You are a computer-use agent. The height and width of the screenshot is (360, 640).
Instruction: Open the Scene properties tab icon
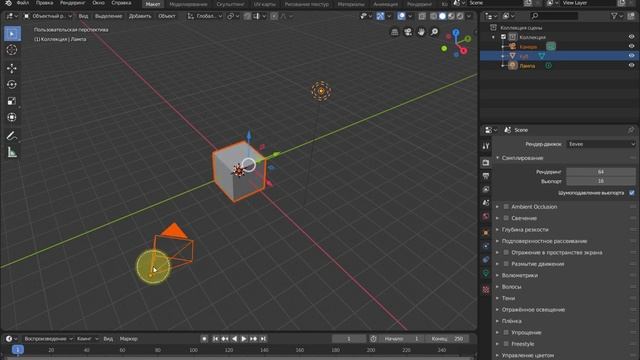[x=486, y=203]
